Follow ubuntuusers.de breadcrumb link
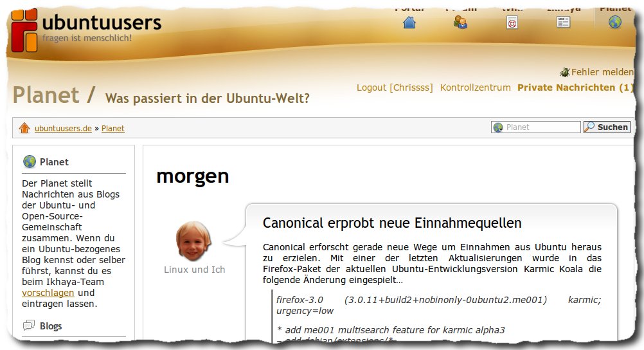This screenshot has height=350, width=644. pyautogui.click(x=63, y=128)
